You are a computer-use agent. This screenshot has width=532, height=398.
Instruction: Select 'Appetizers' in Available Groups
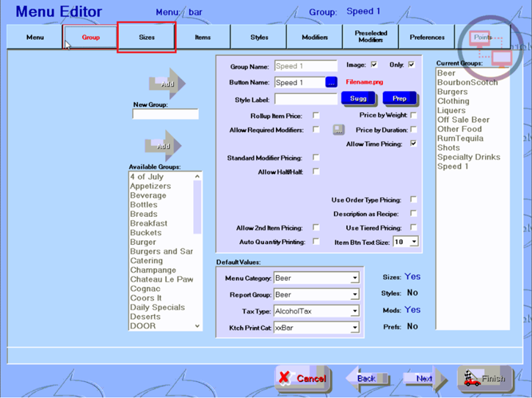coord(161,186)
